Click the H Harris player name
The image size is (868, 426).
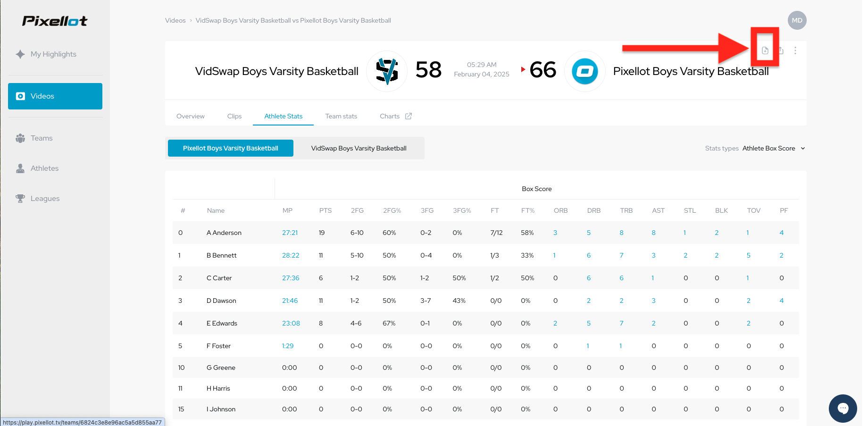coord(218,388)
